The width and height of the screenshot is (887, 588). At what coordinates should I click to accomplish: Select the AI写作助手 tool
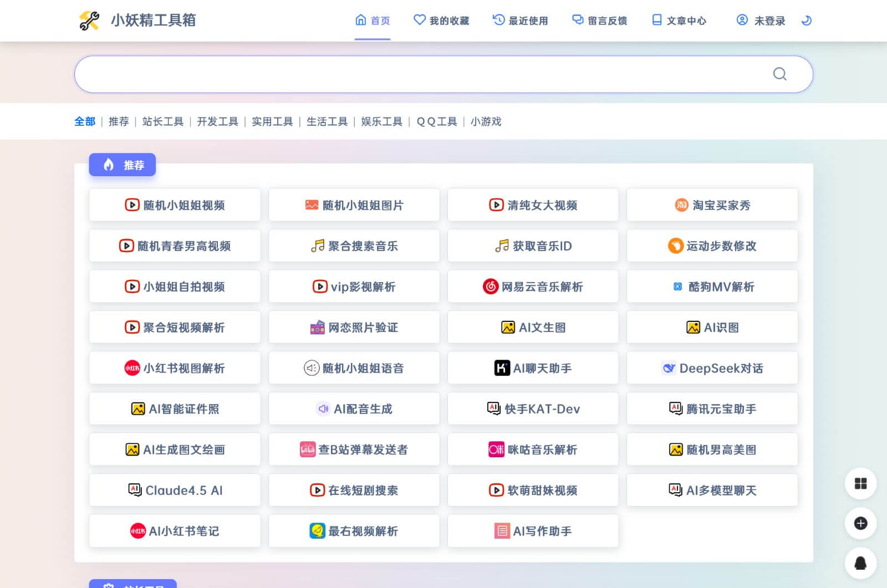533,530
